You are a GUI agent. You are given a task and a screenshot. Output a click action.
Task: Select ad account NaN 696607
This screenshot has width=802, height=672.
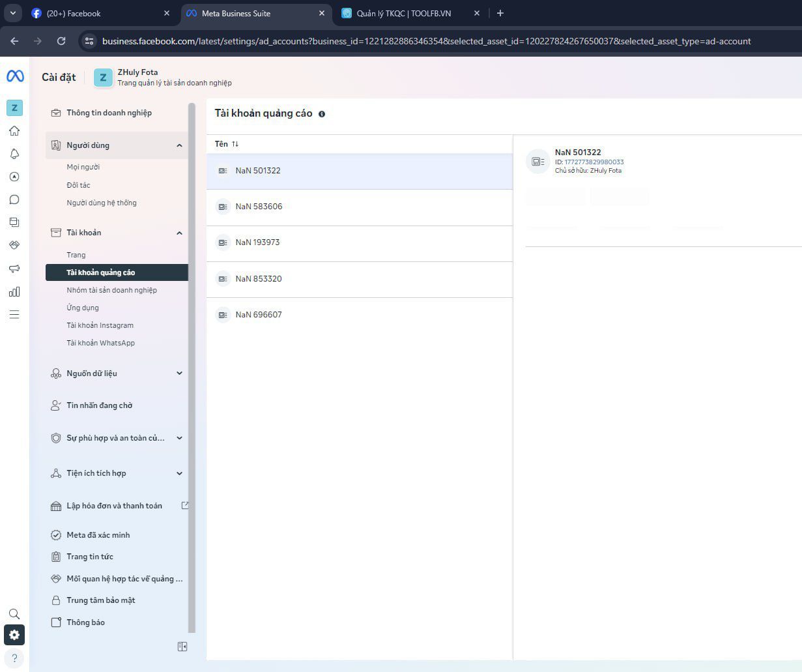[360, 315]
